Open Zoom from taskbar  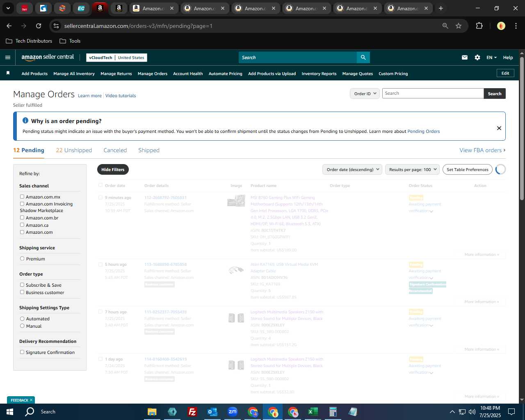coord(233,412)
